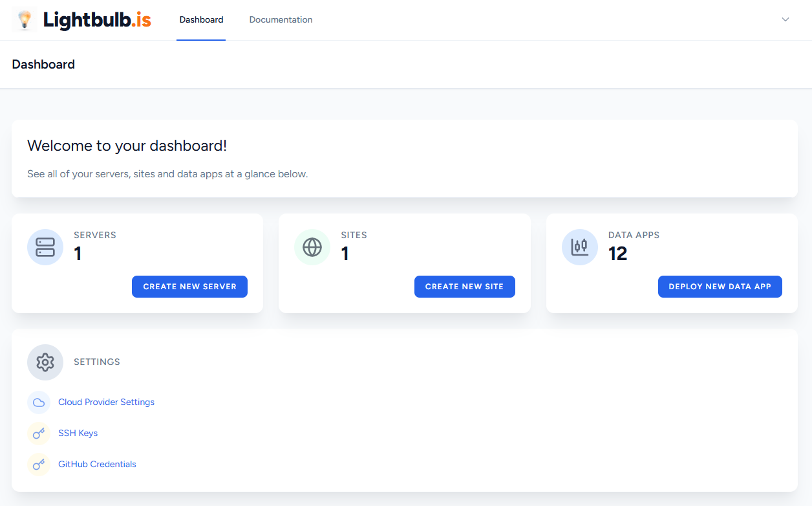Open Cloud Provider Settings link
The image size is (812, 506).
coord(106,402)
